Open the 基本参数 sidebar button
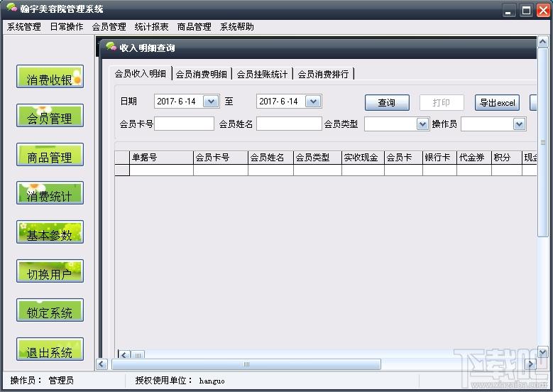The image size is (553, 392). tap(50, 232)
